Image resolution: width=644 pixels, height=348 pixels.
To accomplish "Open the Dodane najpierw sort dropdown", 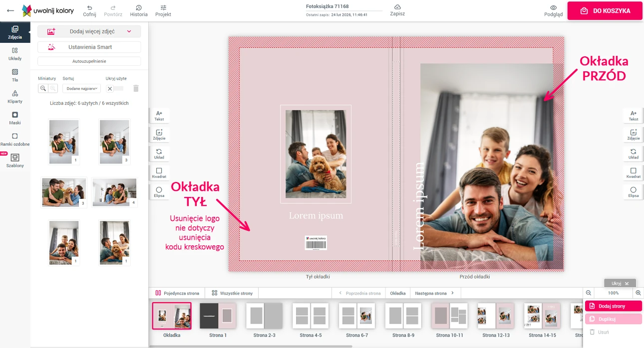I will (x=81, y=88).
